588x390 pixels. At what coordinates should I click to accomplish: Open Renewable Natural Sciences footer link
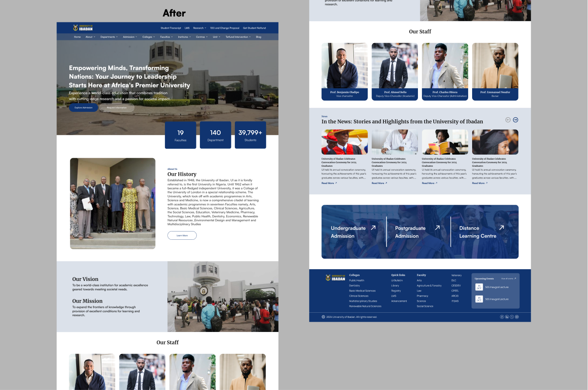pos(365,306)
